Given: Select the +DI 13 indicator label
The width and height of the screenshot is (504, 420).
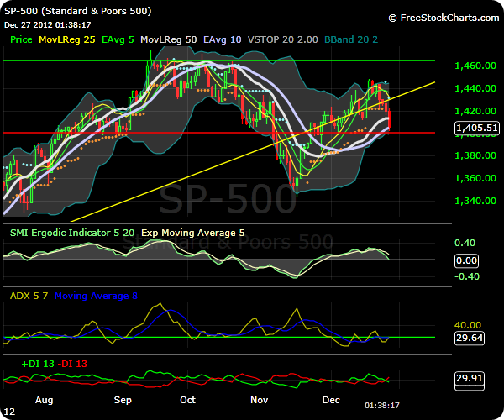Looking at the screenshot, I should click(x=38, y=364).
